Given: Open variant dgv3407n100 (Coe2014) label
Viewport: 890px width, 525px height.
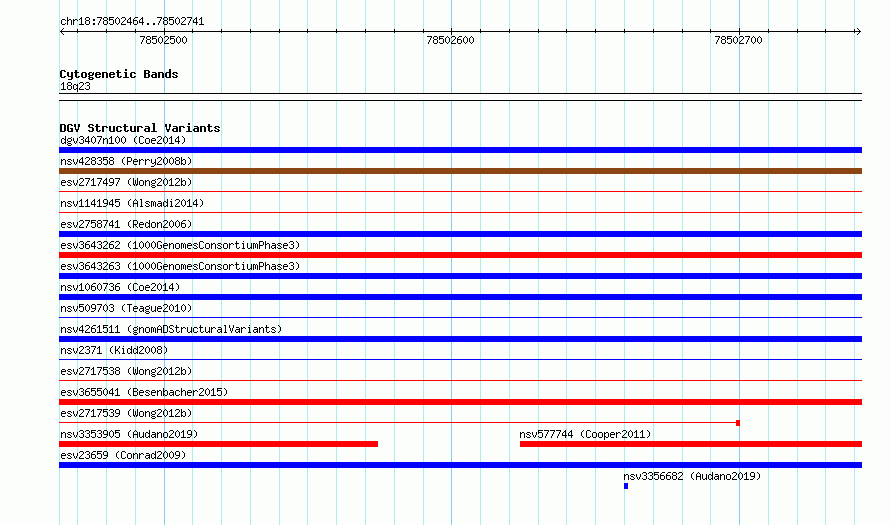Looking at the screenshot, I should (x=123, y=140).
